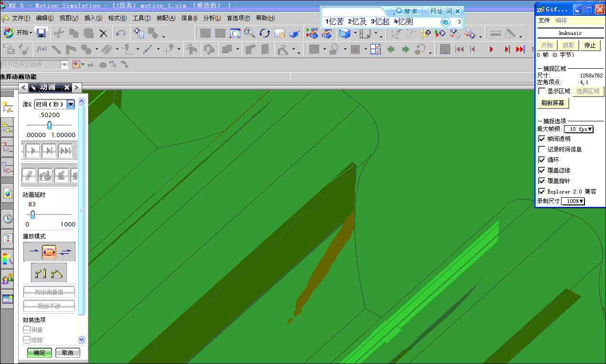606x364 pixels.
Task: Open the 编辑(E) menu in NX
Action: pos(45,18)
